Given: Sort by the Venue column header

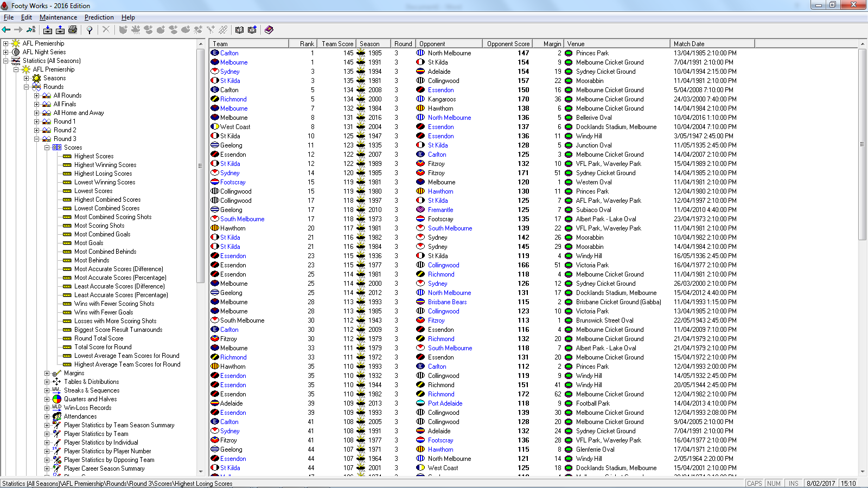Looking at the screenshot, I should pos(617,44).
